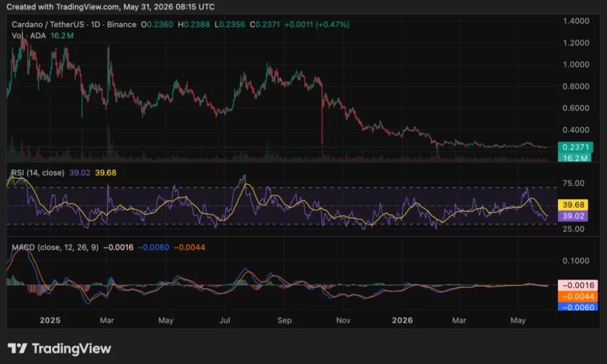Click the yellow RSI value 39.68 in legend

click(105, 172)
